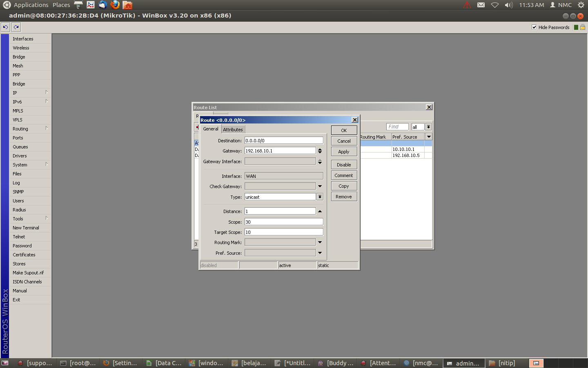Click the Cancel button
The width and height of the screenshot is (588, 368).
pyautogui.click(x=344, y=141)
